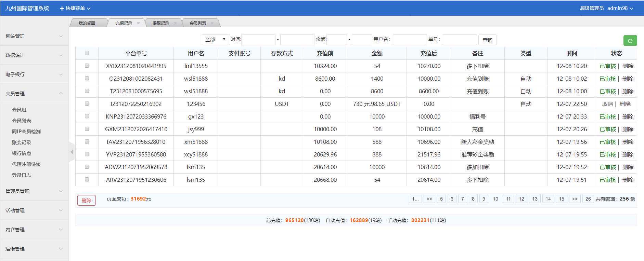Click username xcy51888 in the table

tap(196, 154)
